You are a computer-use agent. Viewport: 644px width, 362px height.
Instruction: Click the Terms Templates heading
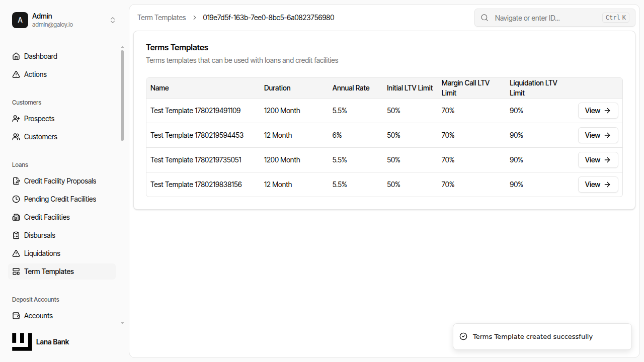click(x=177, y=47)
